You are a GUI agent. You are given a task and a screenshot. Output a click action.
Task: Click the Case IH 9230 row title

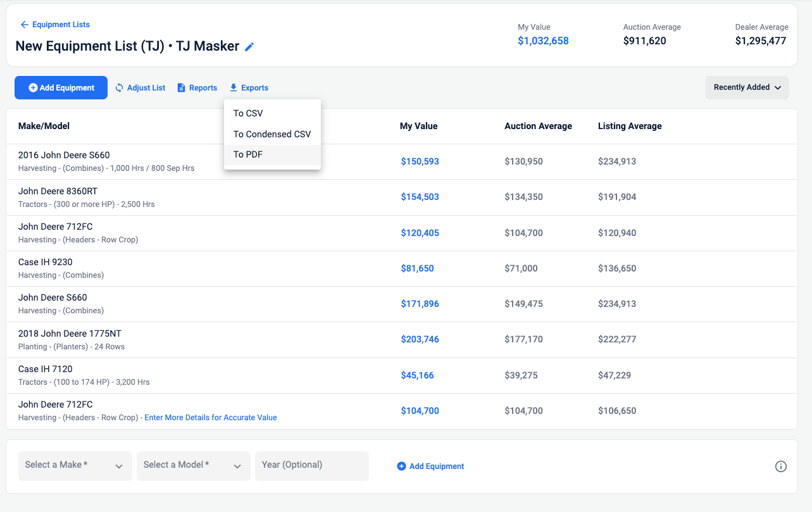click(46, 262)
